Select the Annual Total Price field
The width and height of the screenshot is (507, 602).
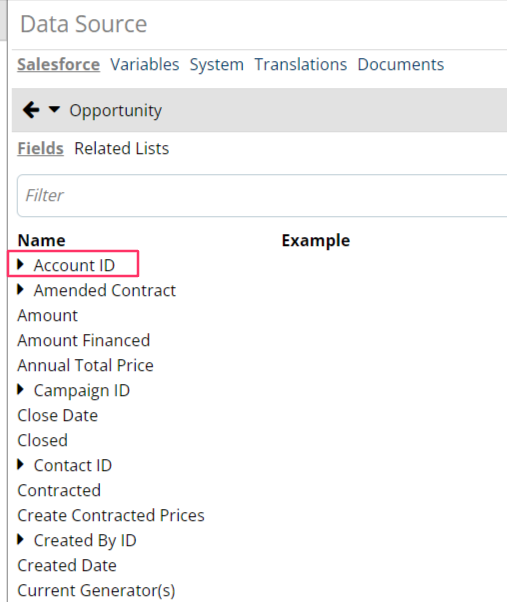86,366
